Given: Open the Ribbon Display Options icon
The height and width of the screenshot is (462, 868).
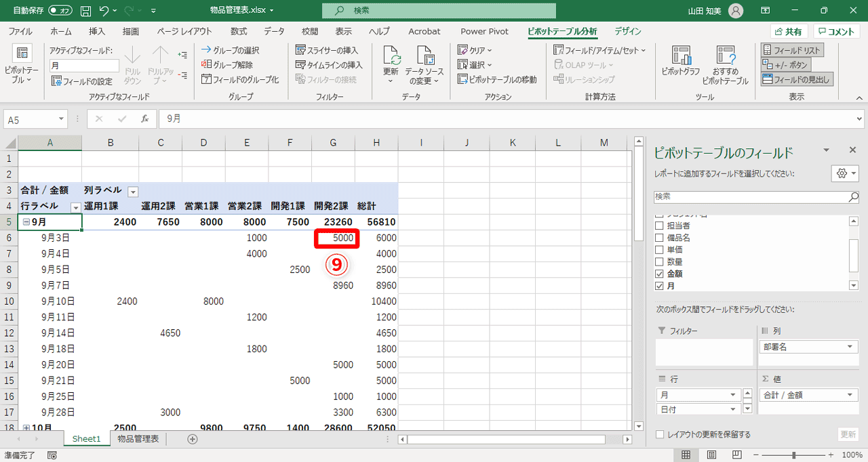Looking at the screenshot, I should 764,11.
